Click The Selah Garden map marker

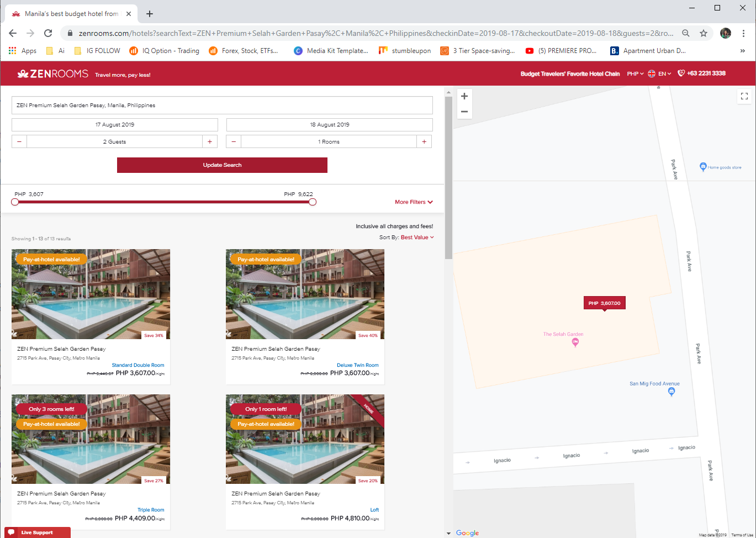coord(575,342)
